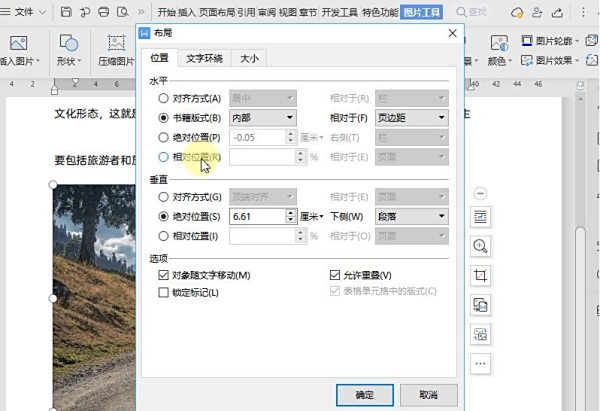
Task: Click the 颜色 picture color icon
Action: tap(499, 42)
